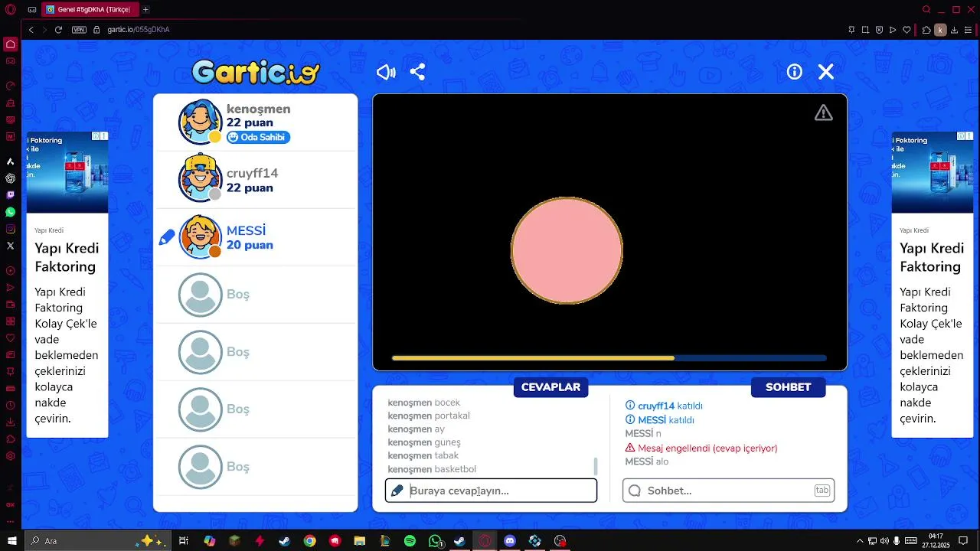Image resolution: width=980 pixels, height=551 pixels.
Task: Open Instagram in Opera sidebar
Action: point(11,229)
